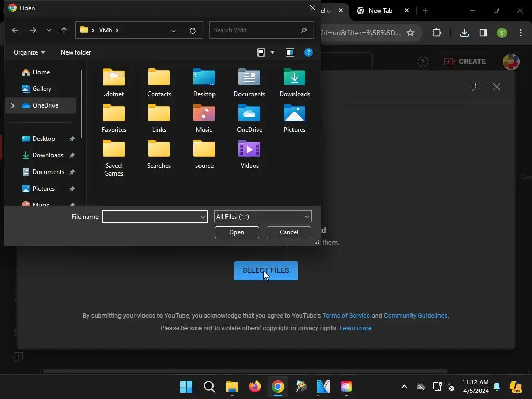This screenshot has height=399, width=532.
Task: Refresh the VM6 folder view
Action: tap(193, 30)
